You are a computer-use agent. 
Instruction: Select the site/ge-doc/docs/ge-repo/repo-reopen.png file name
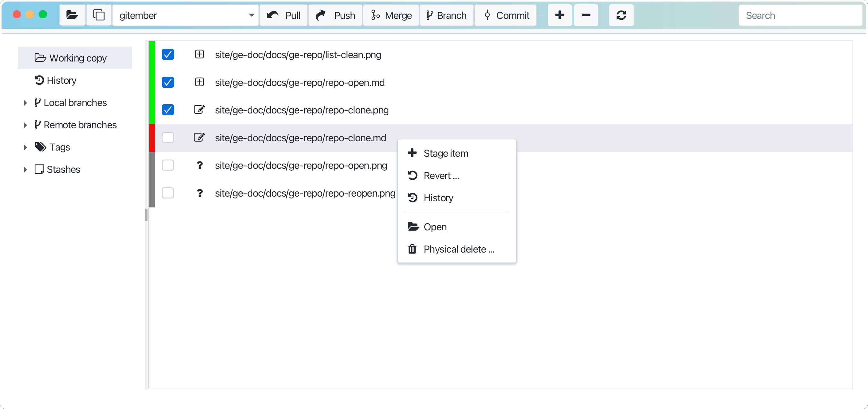305,194
